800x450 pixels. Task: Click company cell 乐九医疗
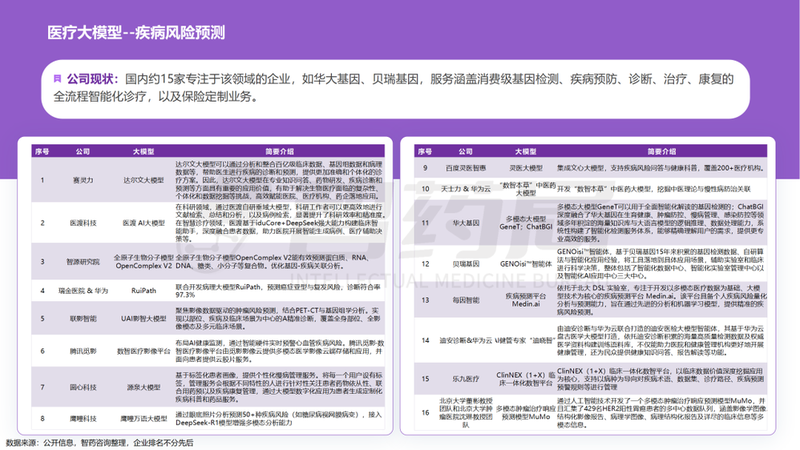click(465, 379)
